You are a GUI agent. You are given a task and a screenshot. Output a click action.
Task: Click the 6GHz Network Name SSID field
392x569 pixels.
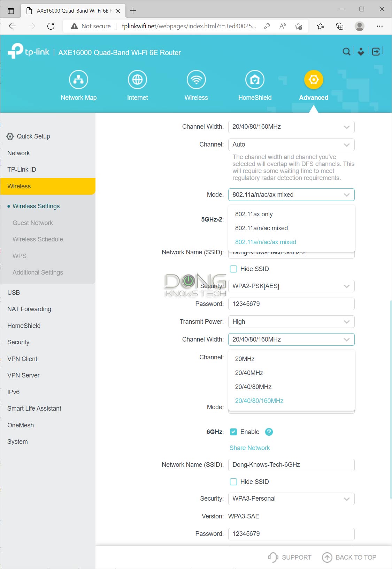pos(291,465)
